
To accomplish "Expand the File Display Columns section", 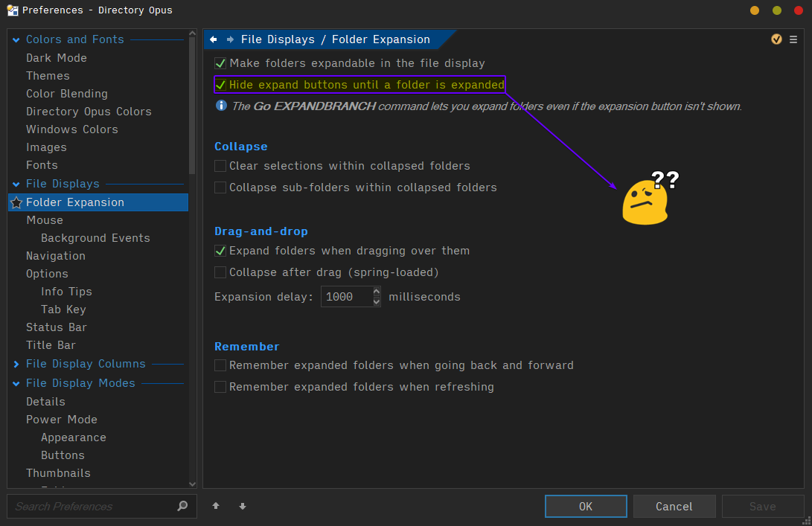I will point(16,364).
